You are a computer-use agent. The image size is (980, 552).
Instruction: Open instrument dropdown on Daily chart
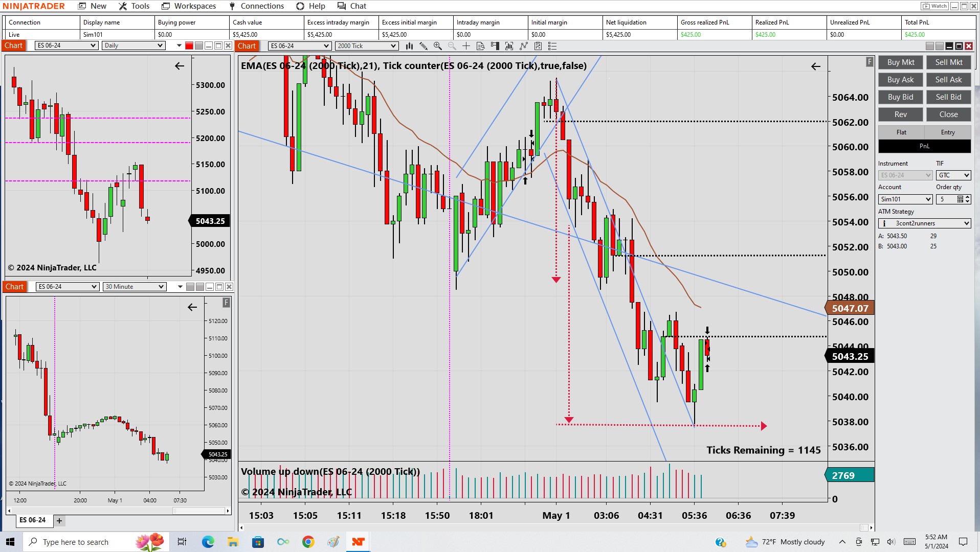(66, 45)
